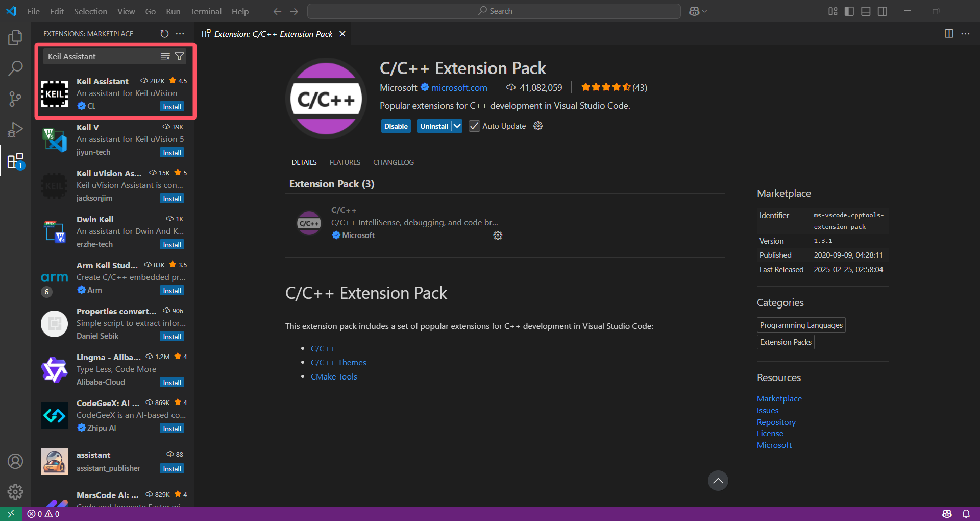Viewport: 980px width, 521px height.
Task: Switch to the CHANGELOG tab
Action: click(394, 162)
